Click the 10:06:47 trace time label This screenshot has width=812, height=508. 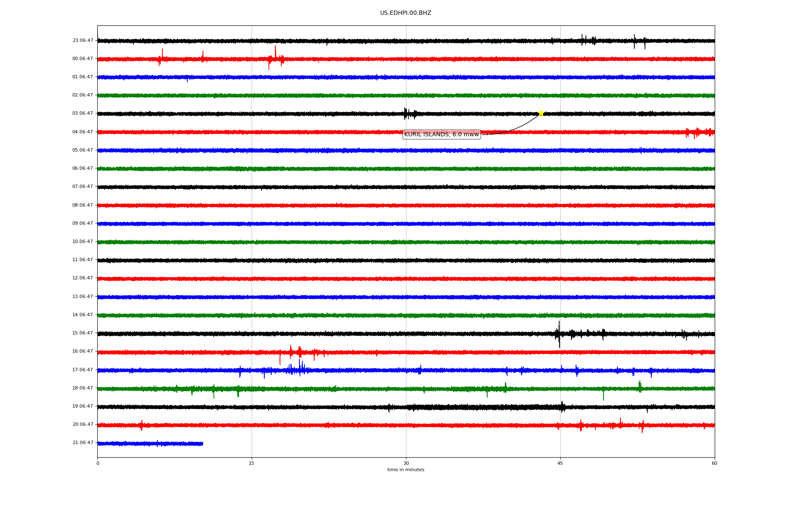pyautogui.click(x=83, y=242)
